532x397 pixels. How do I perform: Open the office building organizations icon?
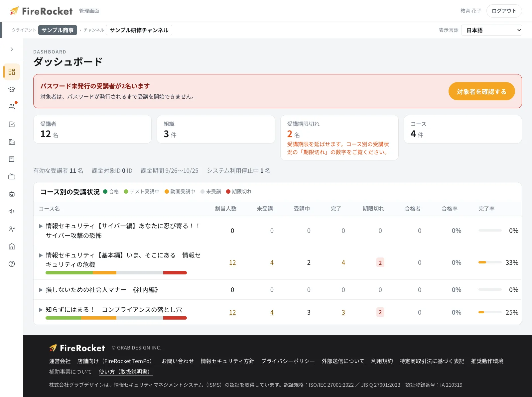tap(12, 142)
